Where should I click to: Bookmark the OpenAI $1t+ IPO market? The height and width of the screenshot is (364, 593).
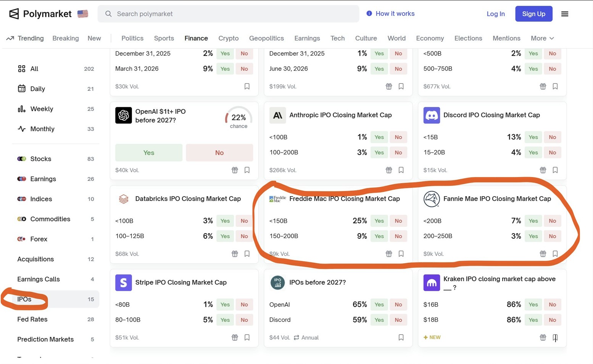[247, 170]
